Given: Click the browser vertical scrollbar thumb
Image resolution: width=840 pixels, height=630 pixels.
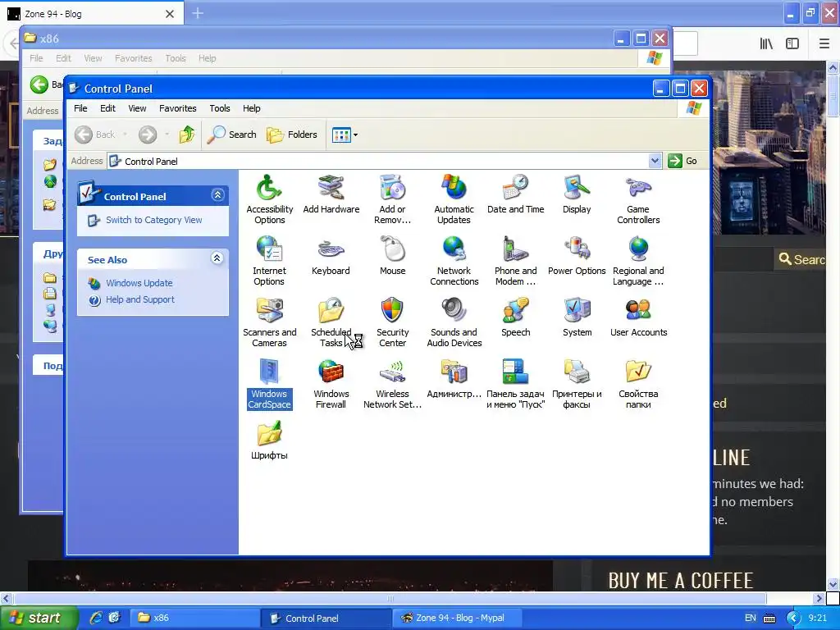Looking at the screenshot, I should [x=833, y=95].
